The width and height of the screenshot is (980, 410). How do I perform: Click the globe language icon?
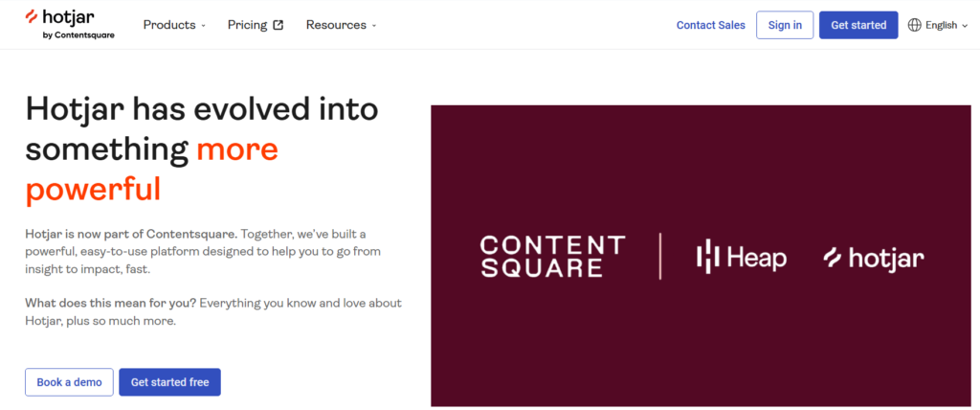tap(914, 25)
